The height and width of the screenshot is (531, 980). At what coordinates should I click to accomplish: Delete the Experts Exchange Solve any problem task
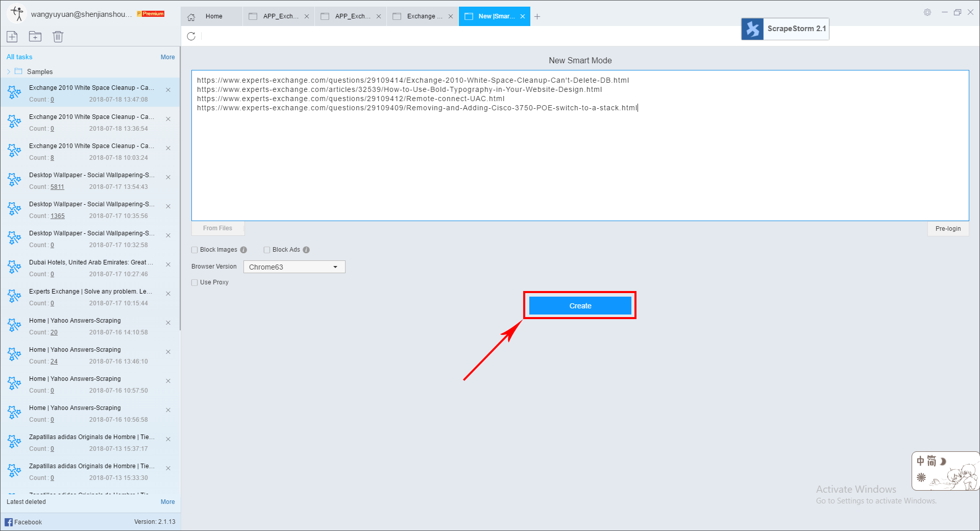click(168, 294)
